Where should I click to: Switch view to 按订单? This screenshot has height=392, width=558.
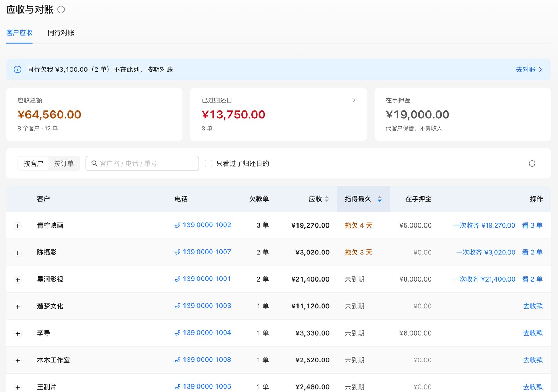point(64,163)
